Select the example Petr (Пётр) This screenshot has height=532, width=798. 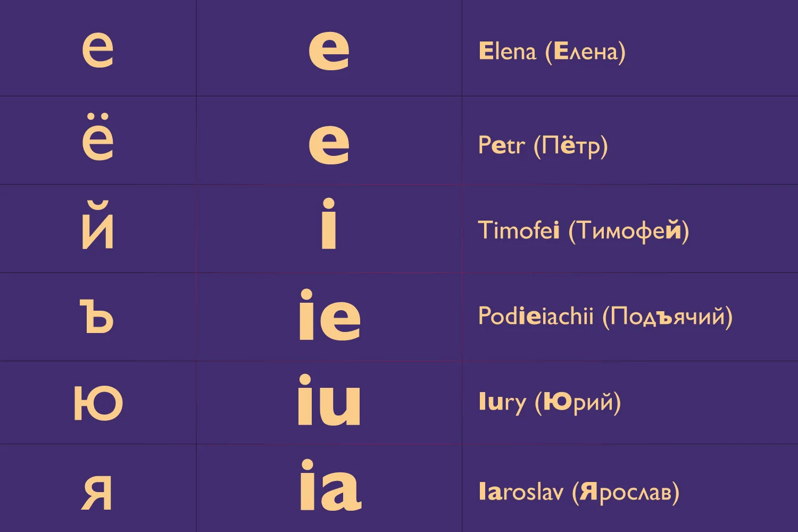(543, 145)
